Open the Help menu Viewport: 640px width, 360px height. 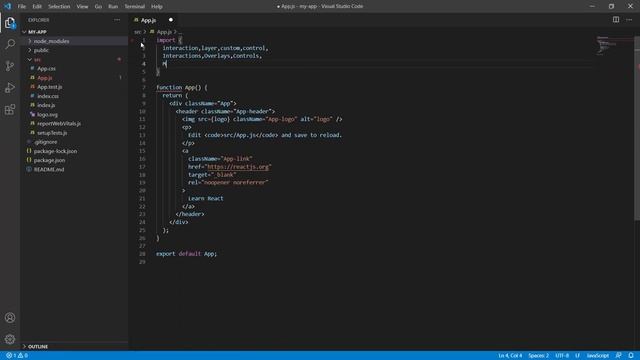tap(157, 7)
